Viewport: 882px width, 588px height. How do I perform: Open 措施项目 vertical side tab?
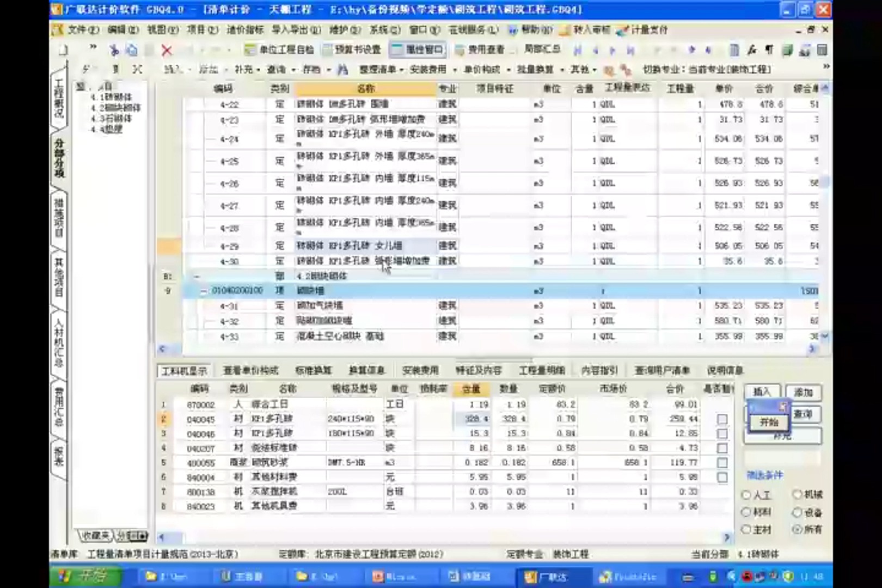coord(59,218)
